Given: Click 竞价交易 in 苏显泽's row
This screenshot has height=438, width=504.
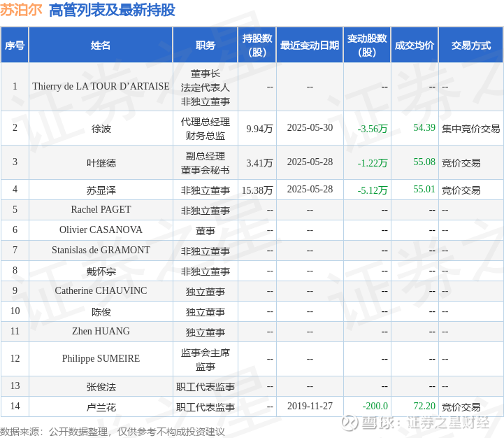Looking at the screenshot, I should click(461, 190).
